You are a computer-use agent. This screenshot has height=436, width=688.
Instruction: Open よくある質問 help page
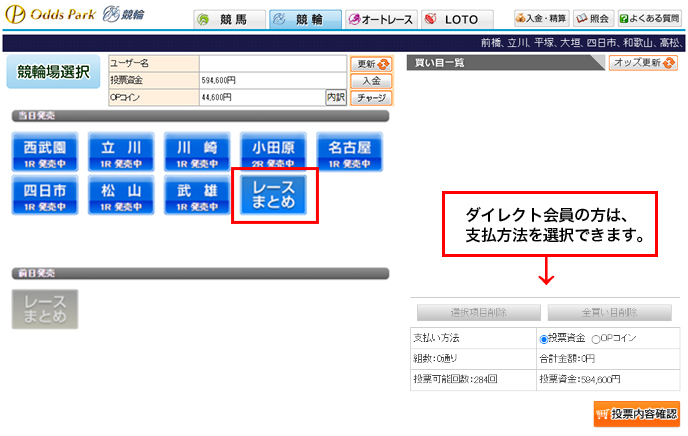pyautogui.click(x=650, y=18)
